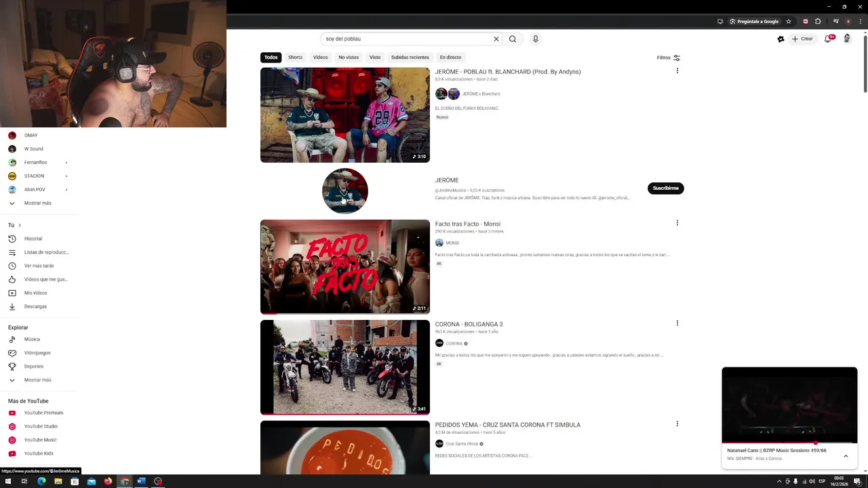Viewport: 868px width, 488px height.
Task: Open Ver más tarde in the sidebar
Action: tap(39, 266)
